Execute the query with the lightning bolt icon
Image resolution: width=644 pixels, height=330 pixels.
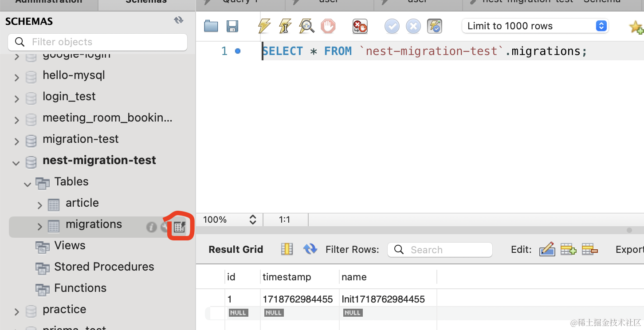click(264, 26)
